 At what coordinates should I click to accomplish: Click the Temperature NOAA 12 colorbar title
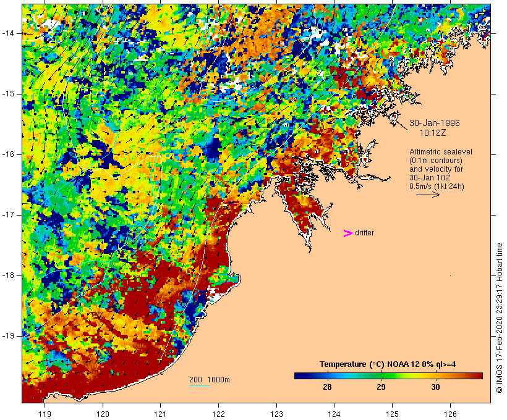click(388, 364)
